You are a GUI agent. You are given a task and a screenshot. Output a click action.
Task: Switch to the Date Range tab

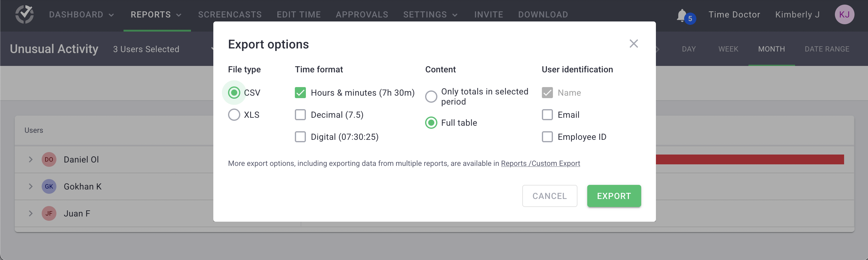[827, 49]
